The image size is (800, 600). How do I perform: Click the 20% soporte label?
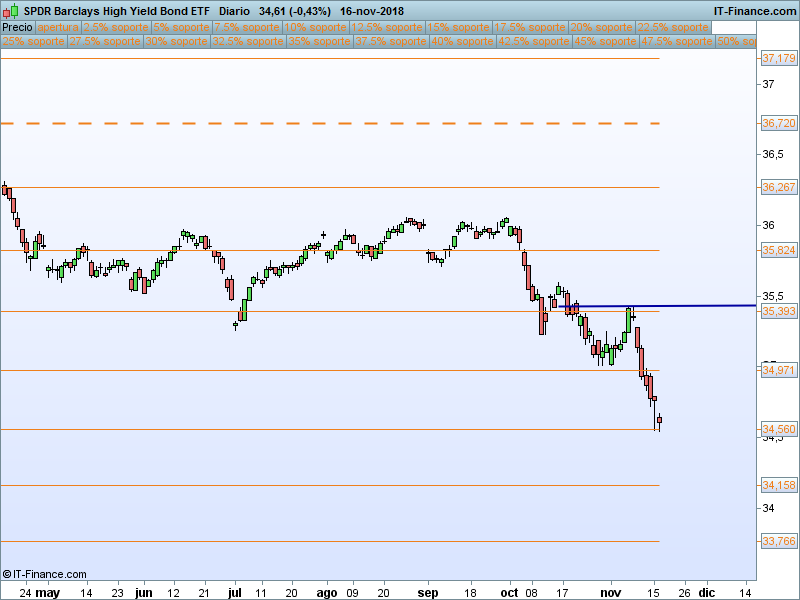click(602, 28)
